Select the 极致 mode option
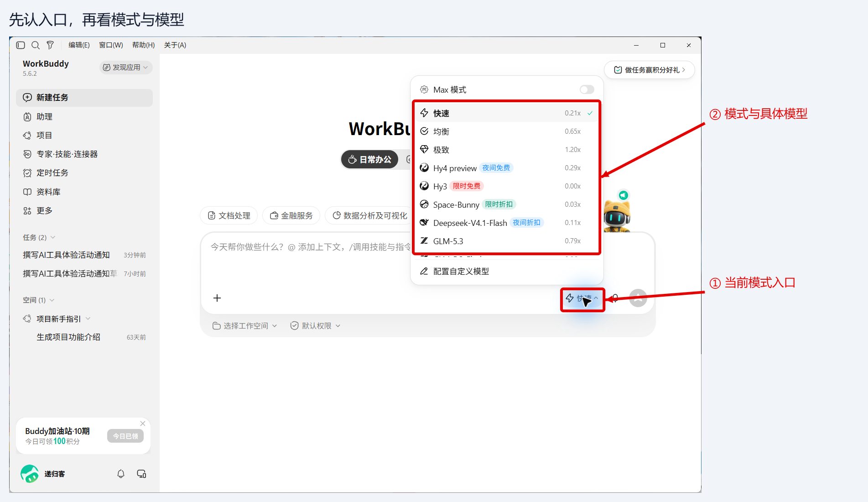This screenshot has width=868, height=502. (x=506, y=150)
